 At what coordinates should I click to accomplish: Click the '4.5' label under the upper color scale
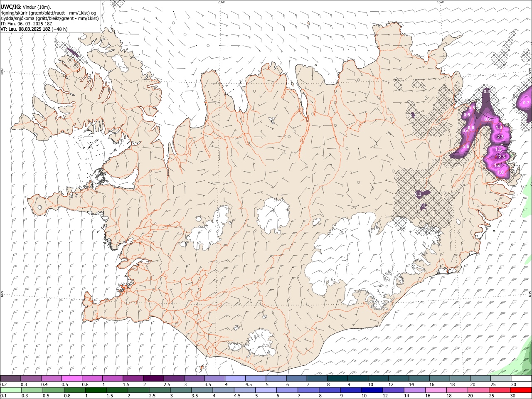249,384
